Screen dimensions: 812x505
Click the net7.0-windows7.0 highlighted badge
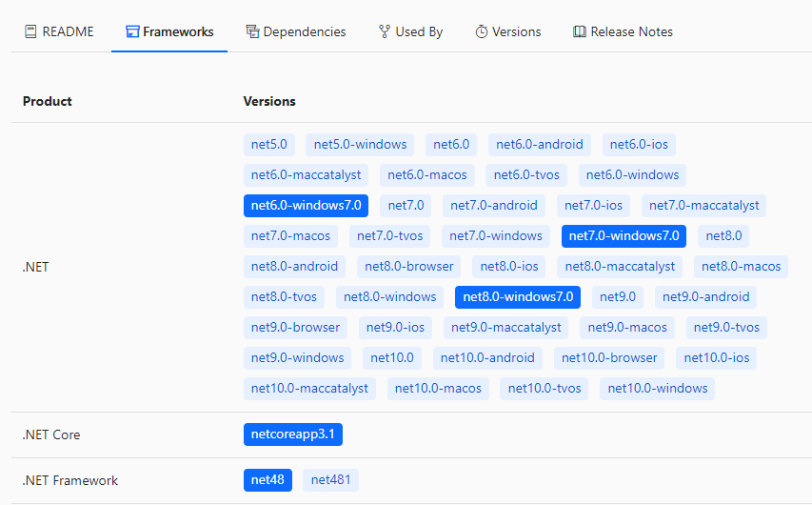(x=624, y=235)
